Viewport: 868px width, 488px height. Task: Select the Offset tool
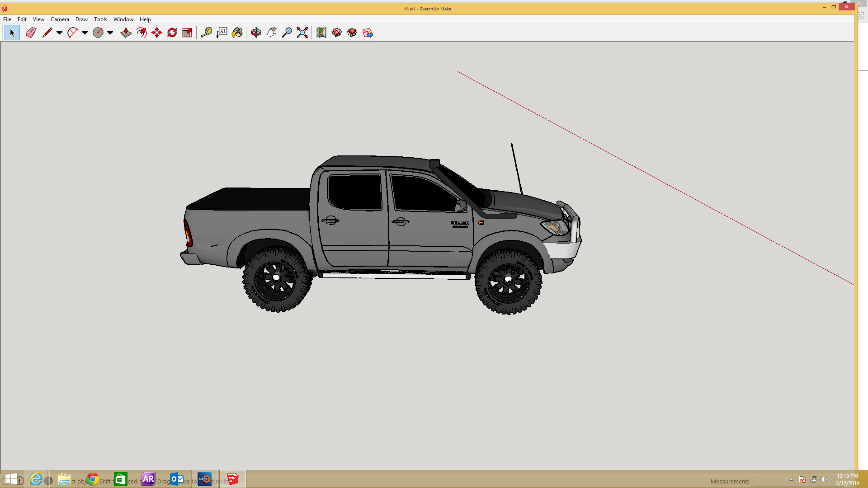pos(141,33)
